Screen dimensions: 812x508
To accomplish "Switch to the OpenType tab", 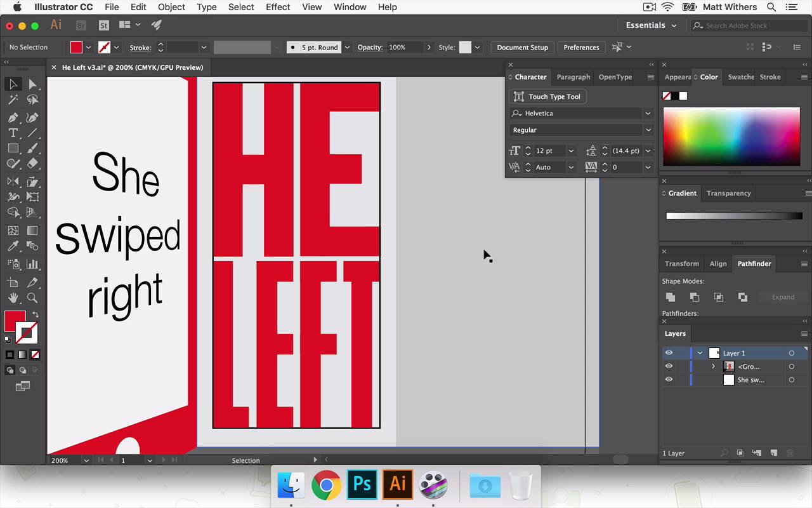I will click(x=615, y=77).
